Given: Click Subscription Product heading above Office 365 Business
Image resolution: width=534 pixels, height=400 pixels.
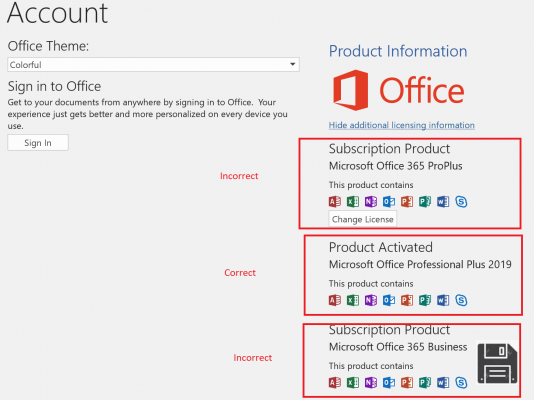Looking at the screenshot, I should click(x=389, y=330).
